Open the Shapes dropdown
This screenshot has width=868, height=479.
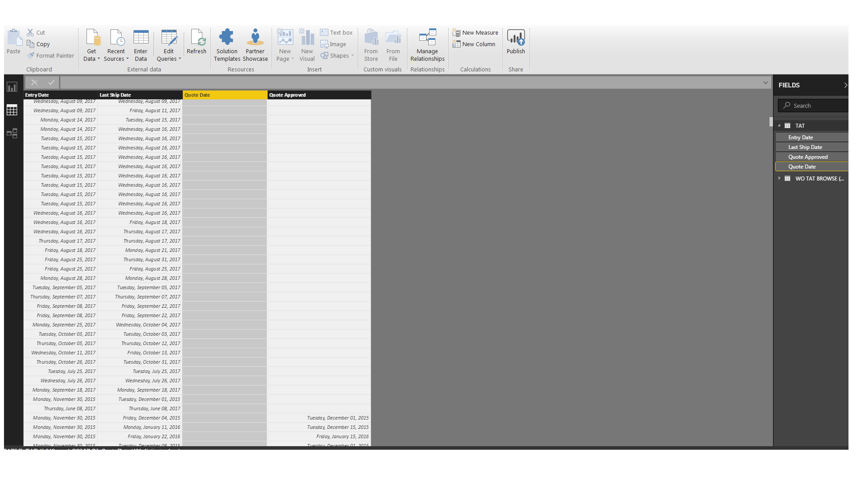337,55
